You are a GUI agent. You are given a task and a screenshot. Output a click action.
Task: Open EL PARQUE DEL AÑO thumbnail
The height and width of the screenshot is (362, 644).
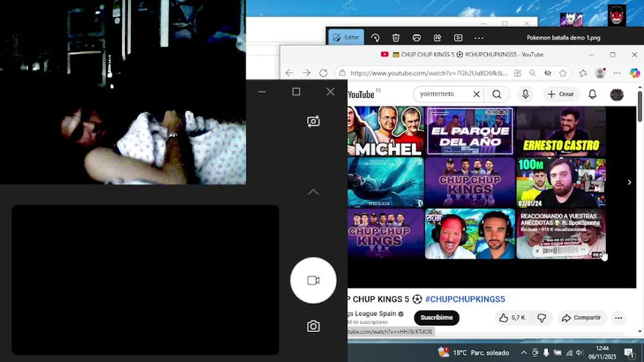click(x=470, y=131)
